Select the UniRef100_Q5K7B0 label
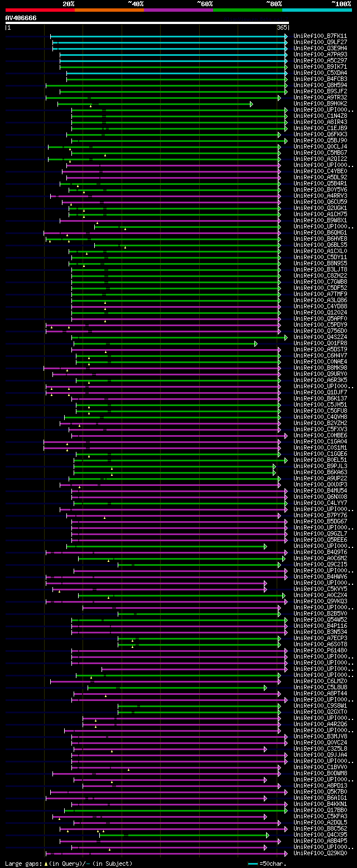 point(320,791)
